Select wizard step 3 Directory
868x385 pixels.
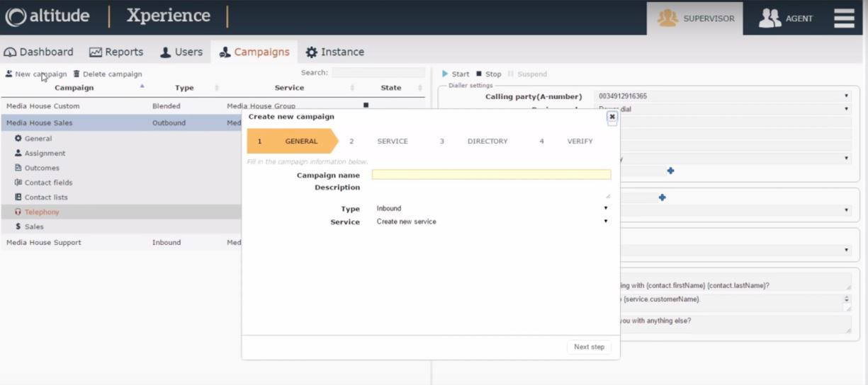474,141
